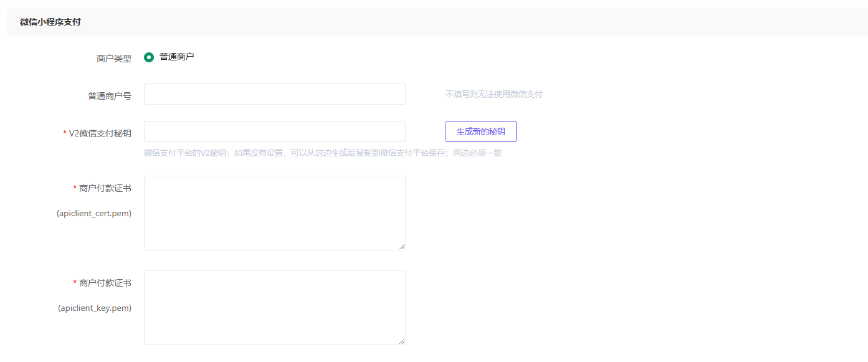Select the 普通商户 radio button
Image resolution: width=868 pixels, height=362 pixels.
(x=149, y=57)
